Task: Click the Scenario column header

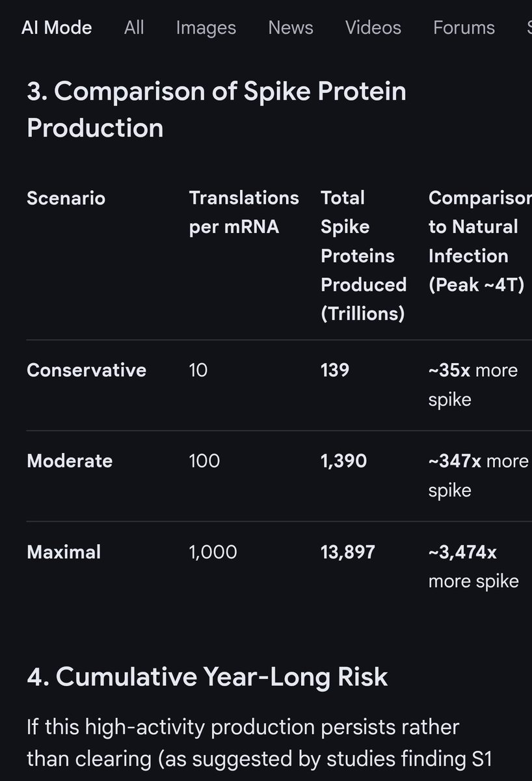Action: [66, 198]
